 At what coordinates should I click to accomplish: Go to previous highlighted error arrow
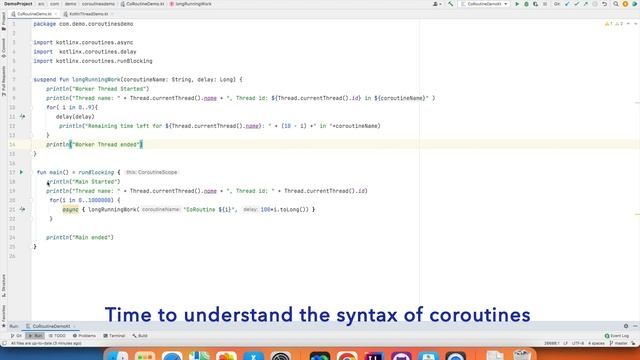tap(628, 24)
